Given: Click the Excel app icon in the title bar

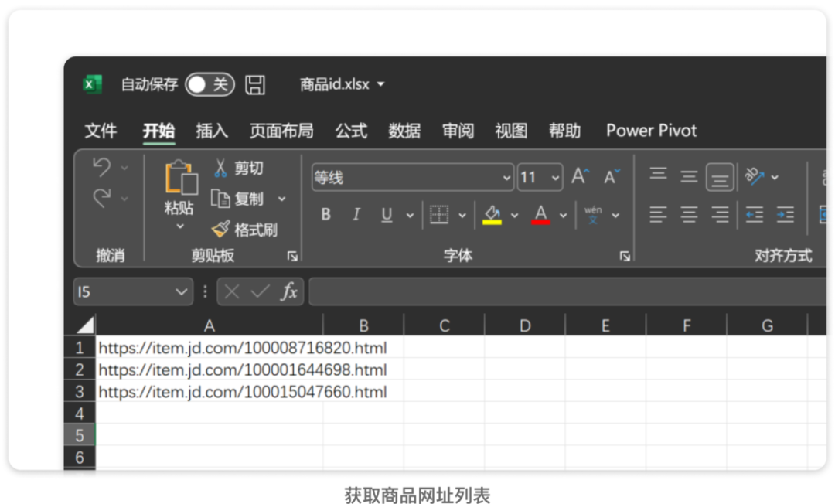Looking at the screenshot, I should click(x=92, y=84).
